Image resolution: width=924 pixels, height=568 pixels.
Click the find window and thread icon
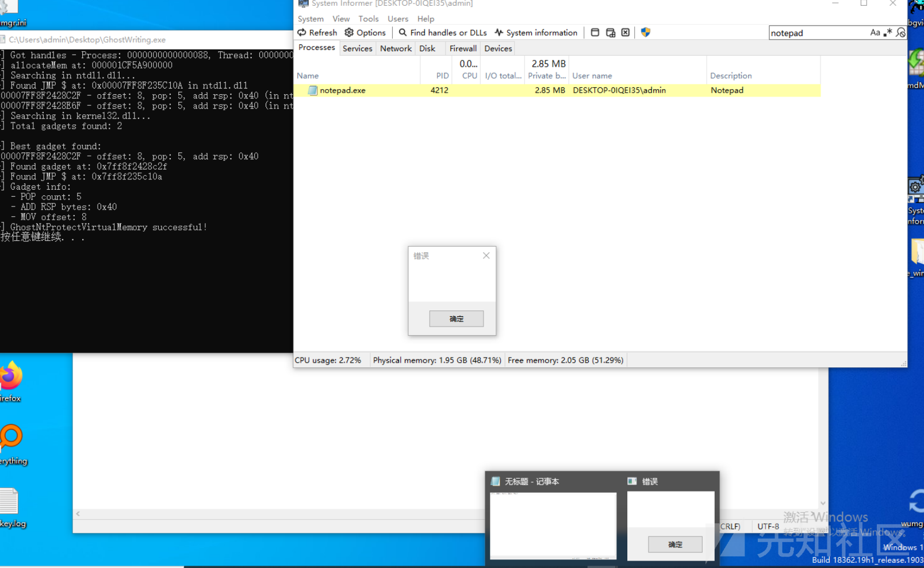tap(611, 33)
